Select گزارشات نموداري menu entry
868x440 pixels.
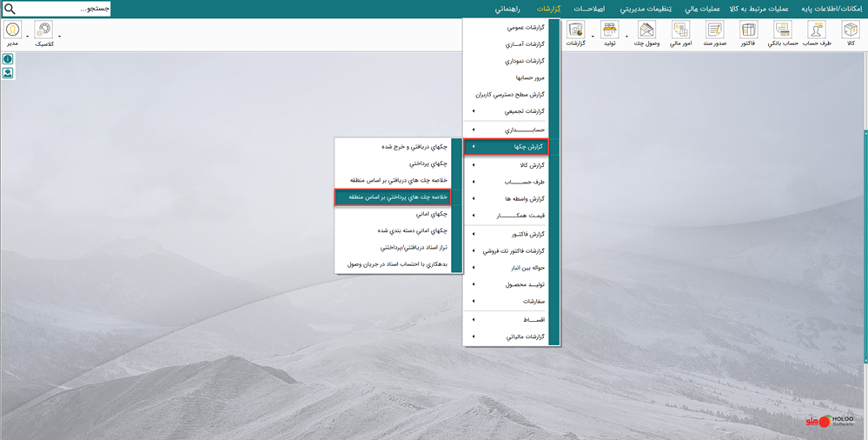(506, 60)
